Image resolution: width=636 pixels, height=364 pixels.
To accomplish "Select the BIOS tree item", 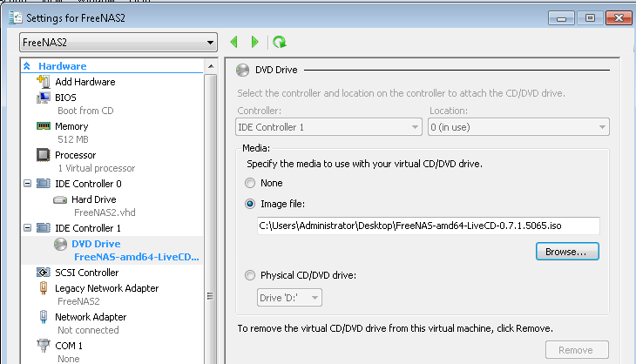I will point(65,98).
